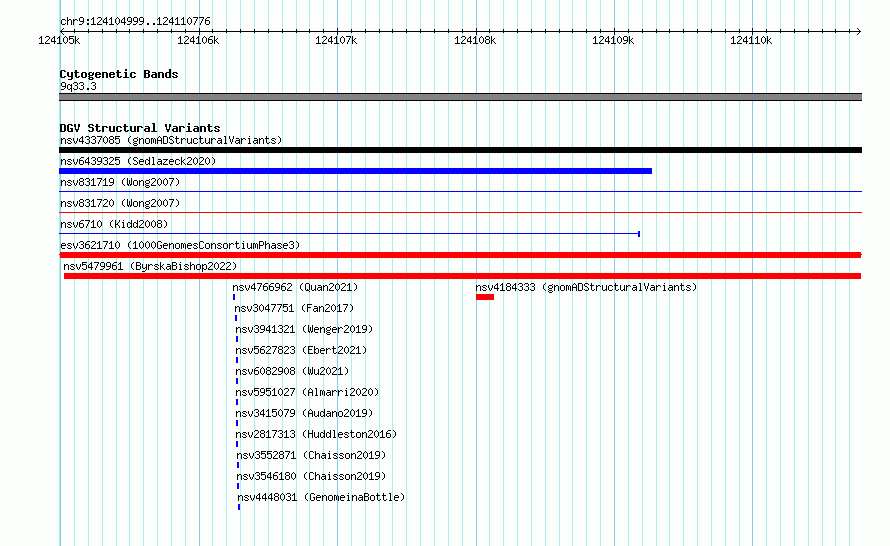This screenshot has width=890, height=546.
Task: Open nsv4448031 (GenomeinaBottle) variant label
Action: pos(321,497)
